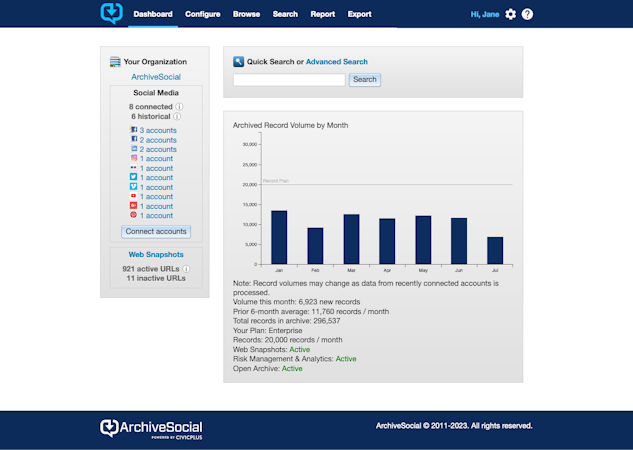Open the Flickr 1 account link
Image resolution: width=633 pixels, height=450 pixels.
coord(156,168)
